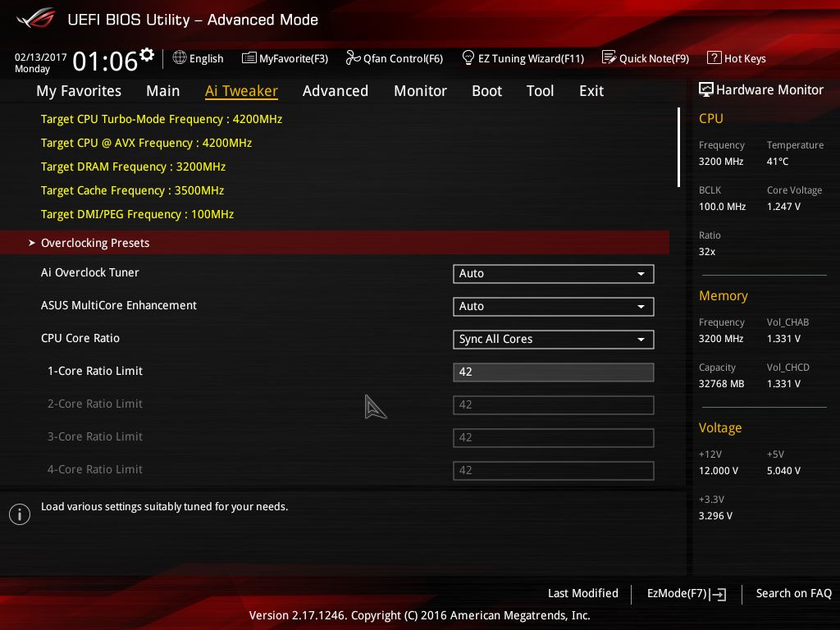This screenshot has width=840, height=630.
Task: Switch to EzMode(F7) text
Action: pos(677,593)
